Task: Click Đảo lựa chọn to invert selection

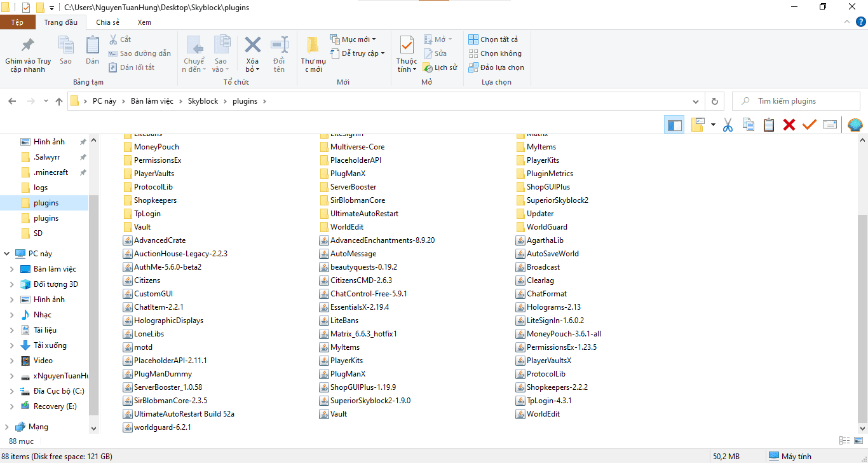Action: (496, 67)
